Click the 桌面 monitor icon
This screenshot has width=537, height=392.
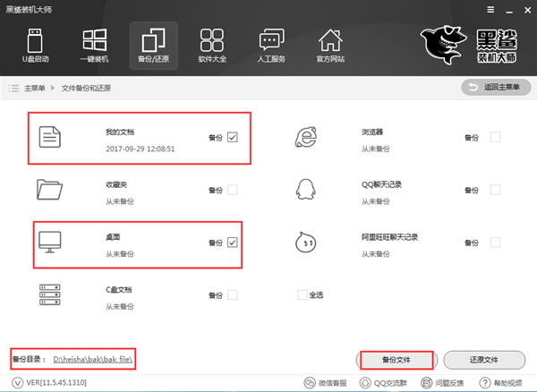[x=49, y=242]
